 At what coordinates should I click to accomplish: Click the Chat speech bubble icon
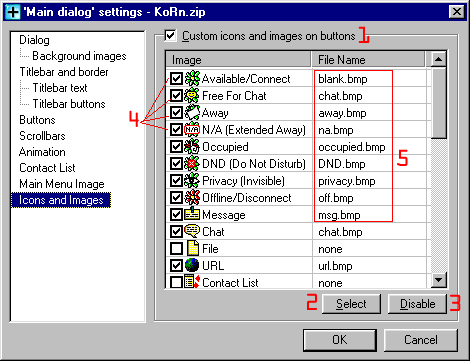[x=192, y=231]
